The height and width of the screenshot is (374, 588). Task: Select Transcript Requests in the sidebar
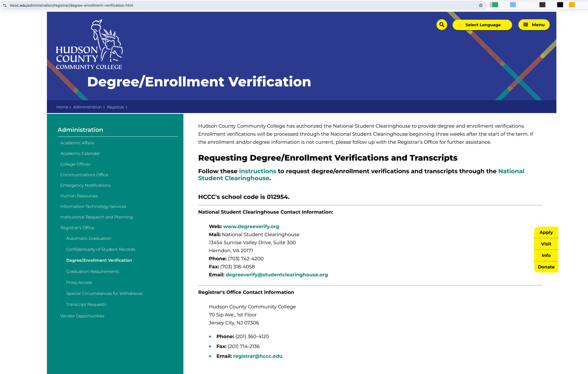86,304
